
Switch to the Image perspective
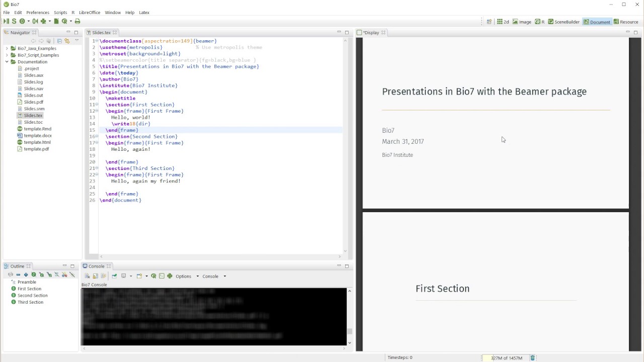pos(521,22)
